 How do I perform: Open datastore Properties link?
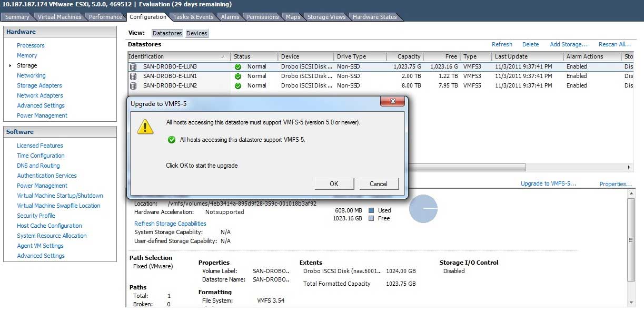616,184
